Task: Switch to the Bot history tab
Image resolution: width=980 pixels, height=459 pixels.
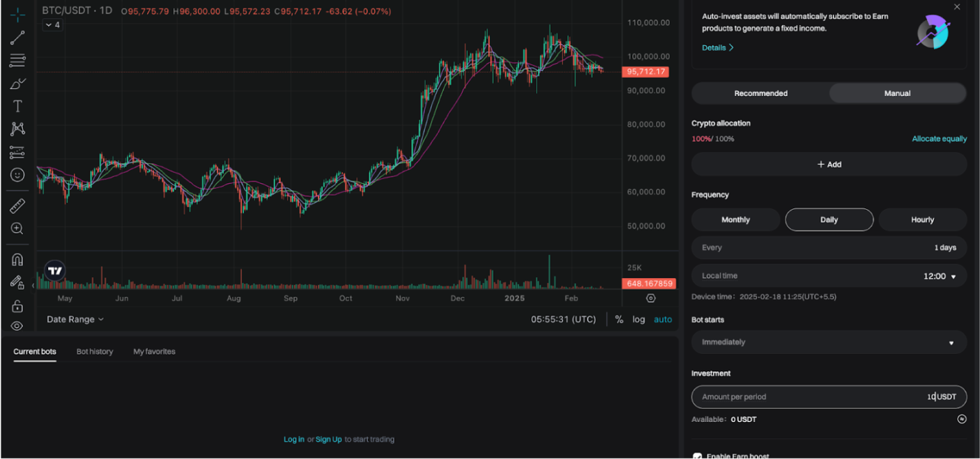Action: pos(95,352)
